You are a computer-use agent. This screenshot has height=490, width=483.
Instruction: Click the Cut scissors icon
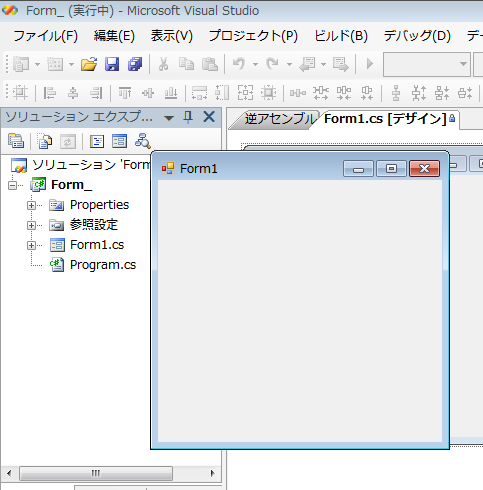[x=163, y=64]
